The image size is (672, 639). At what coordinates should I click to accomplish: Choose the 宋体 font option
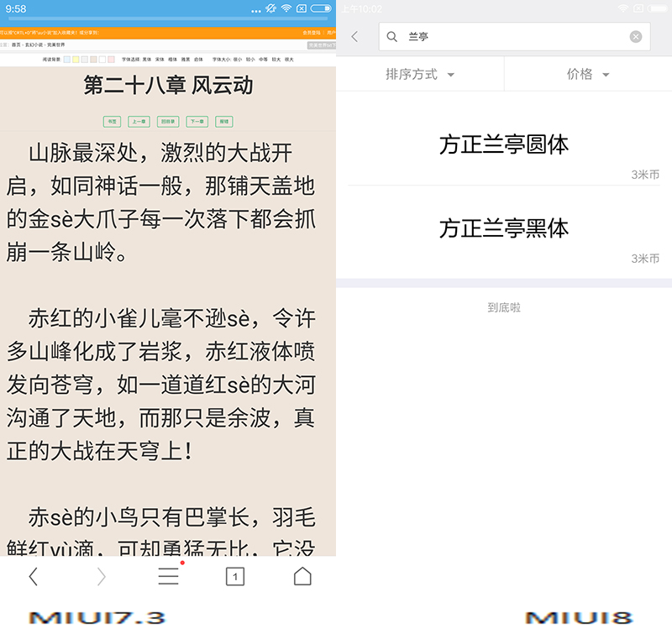tap(160, 60)
